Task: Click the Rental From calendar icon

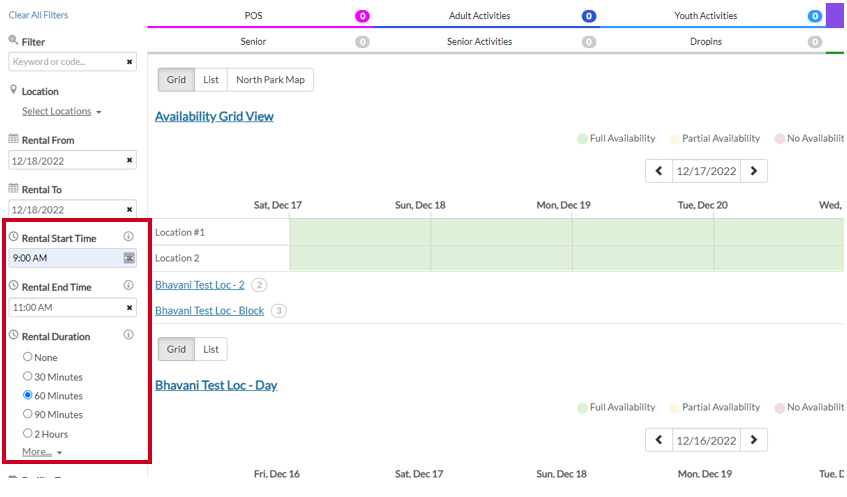Action: [x=14, y=139]
